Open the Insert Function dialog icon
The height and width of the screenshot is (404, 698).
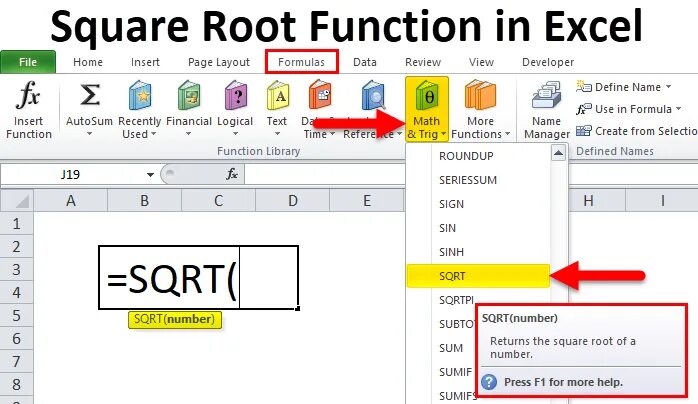pyautogui.click(x=28, y=95)
